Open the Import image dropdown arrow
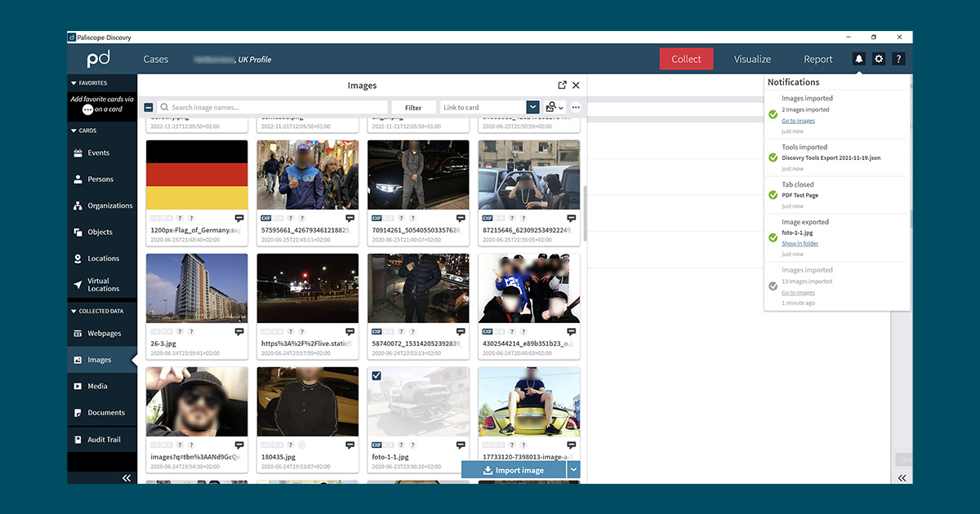The image size is (980, 514). tap(573, 470)
